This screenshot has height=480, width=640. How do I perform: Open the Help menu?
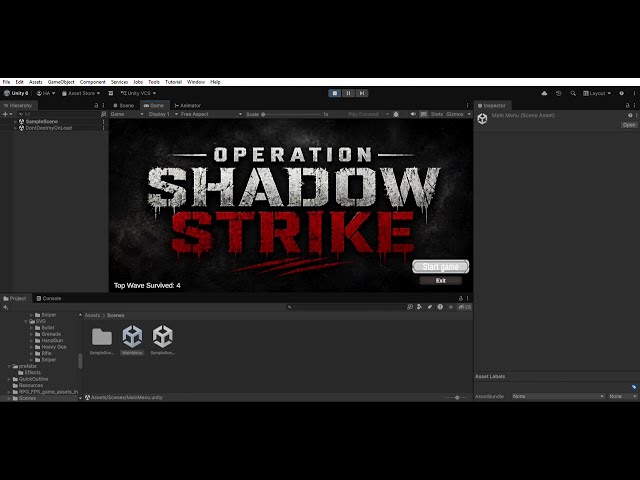click(x=215, y=82)
